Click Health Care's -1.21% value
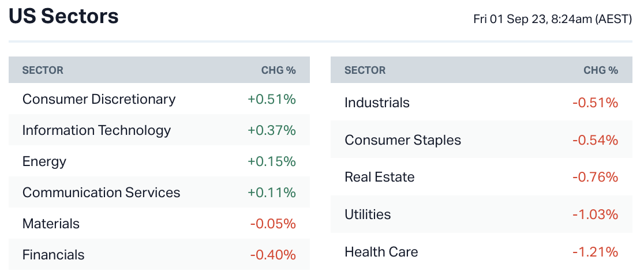Screen dimensions: 644x279 (595, 252)
